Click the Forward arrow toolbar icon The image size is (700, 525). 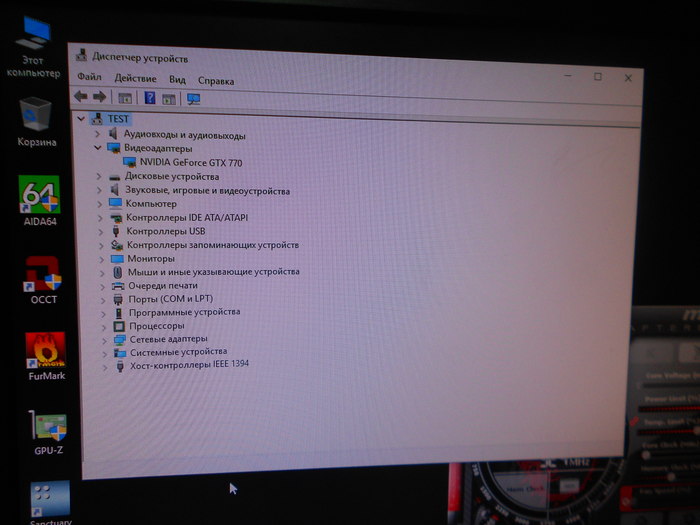tap(99, 97)
